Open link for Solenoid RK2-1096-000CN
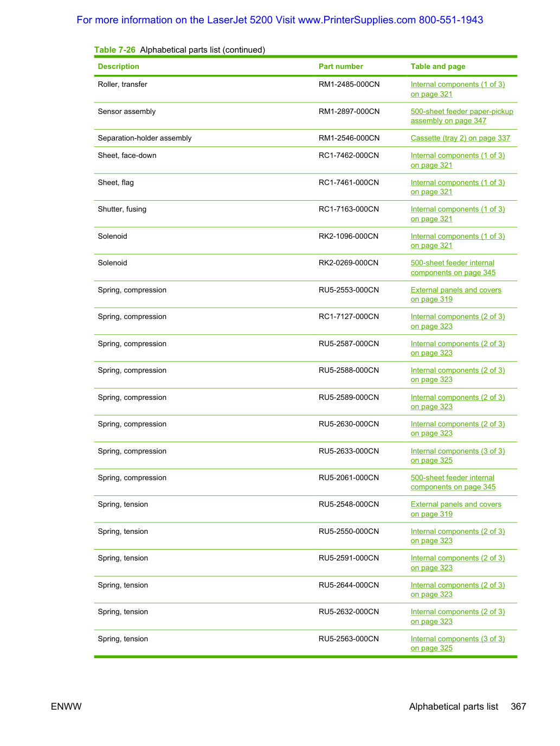 (x=458, y=241)
